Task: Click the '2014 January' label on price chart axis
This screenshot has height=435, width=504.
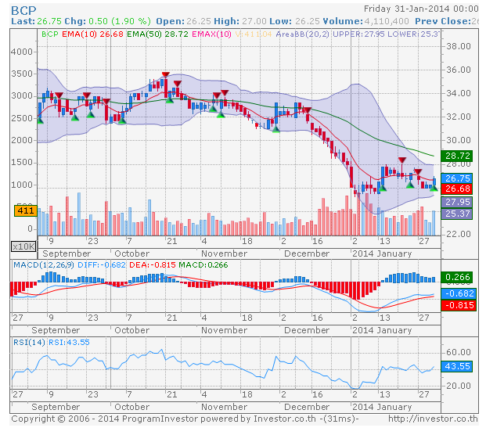Action: tap(382, 253)
